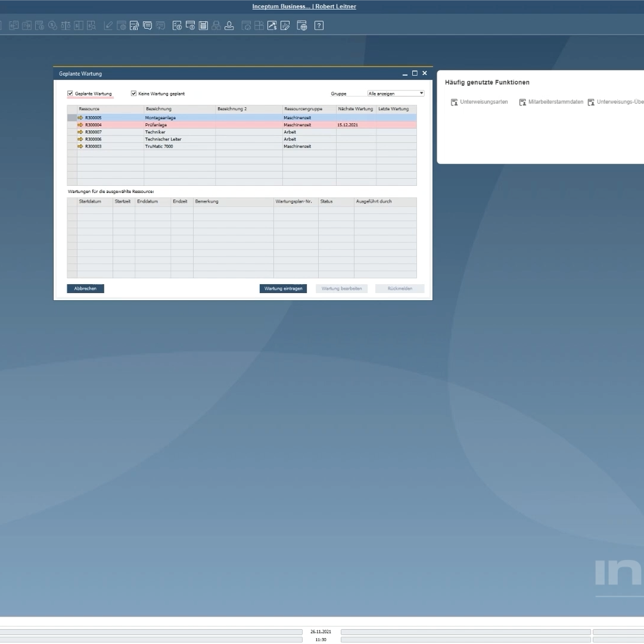Click the gross profit document icon

coord(39,26)
